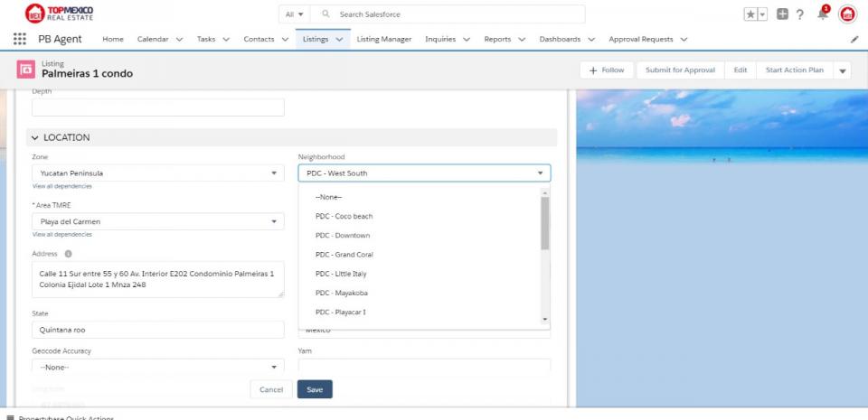Open the Listing Manager tab
The height and width of the screenshot is (420, 868).
pyautogui.click(x=383, y=39)
